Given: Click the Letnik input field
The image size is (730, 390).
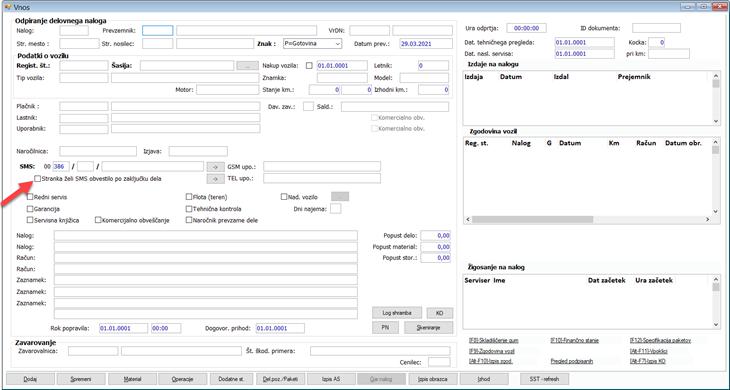Looking at the screenshot, I should pyautogui.click(x=433, y=66).
